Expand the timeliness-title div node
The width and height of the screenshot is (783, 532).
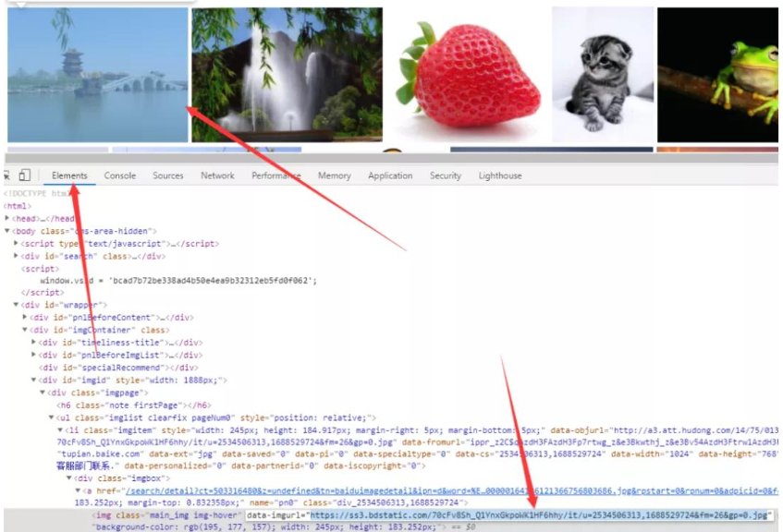pos(33,342)
